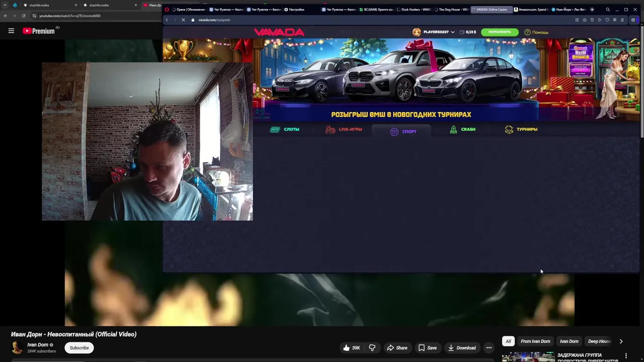This screenshot has width=644, height=362.
Task: Go to YouTube Premium home logo
Action: [39, 31]
